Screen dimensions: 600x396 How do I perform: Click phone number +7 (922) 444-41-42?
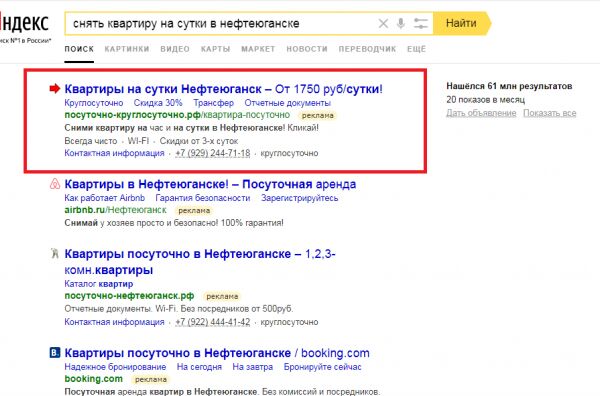pos(212,322)
